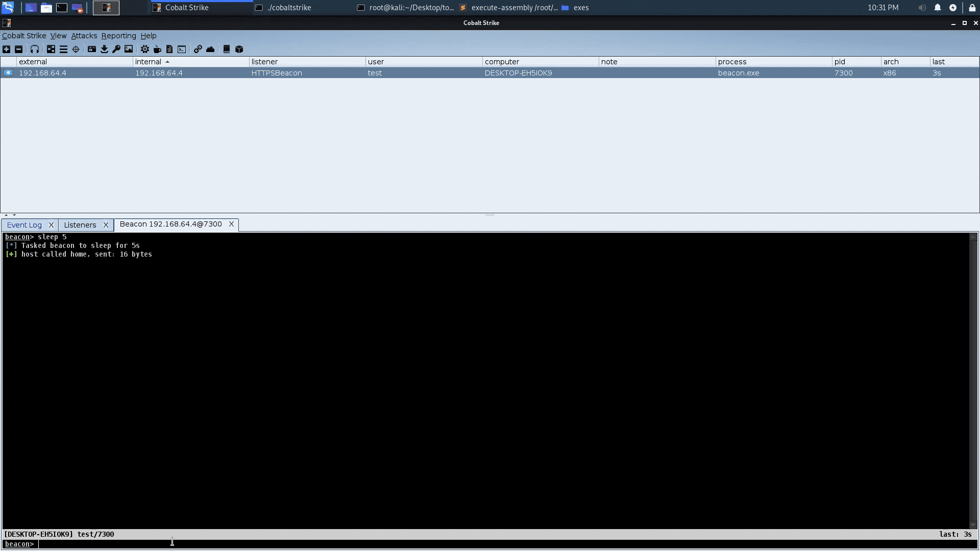980x551 pixels.
Task: Sort sessions by pid column
Action: (x=856, y=62)
